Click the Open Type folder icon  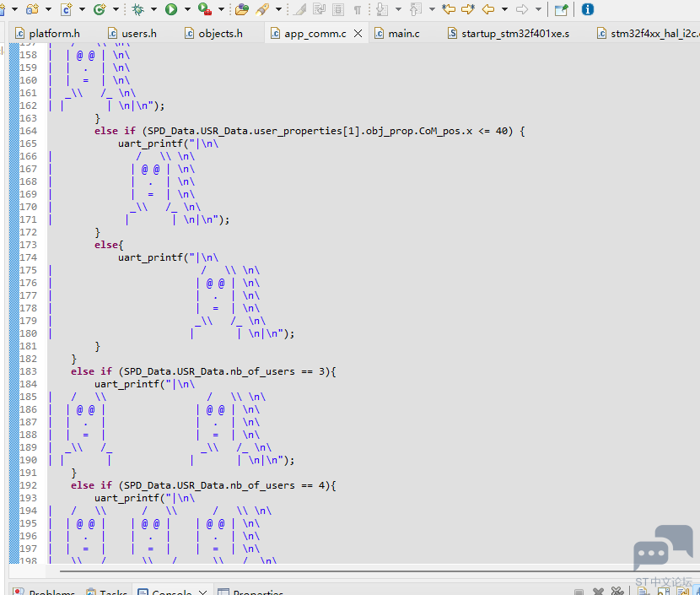tap(242, 9)
